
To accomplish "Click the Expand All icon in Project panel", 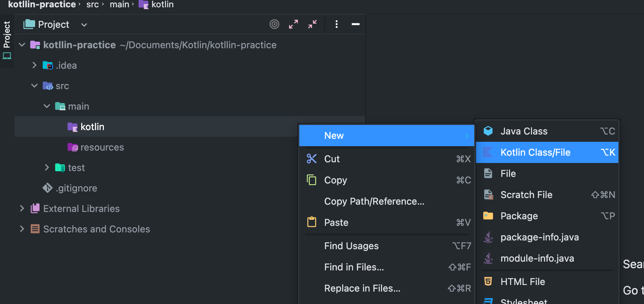I will click(x=293, y=24).
